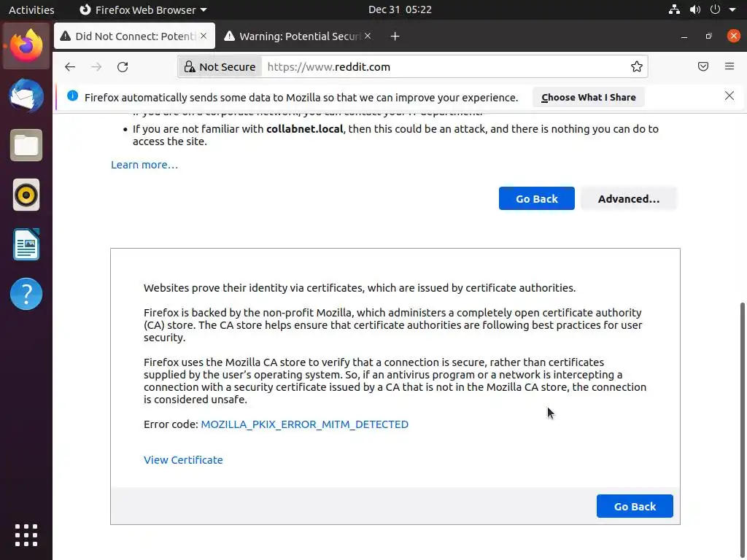Click the clock showing Dec 31 05:22
The image size is (747, 560).
tap(400, 9)
